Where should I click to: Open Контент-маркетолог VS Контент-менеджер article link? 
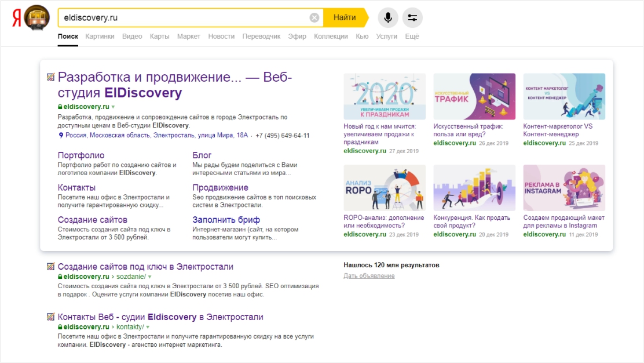click(558, 130)
